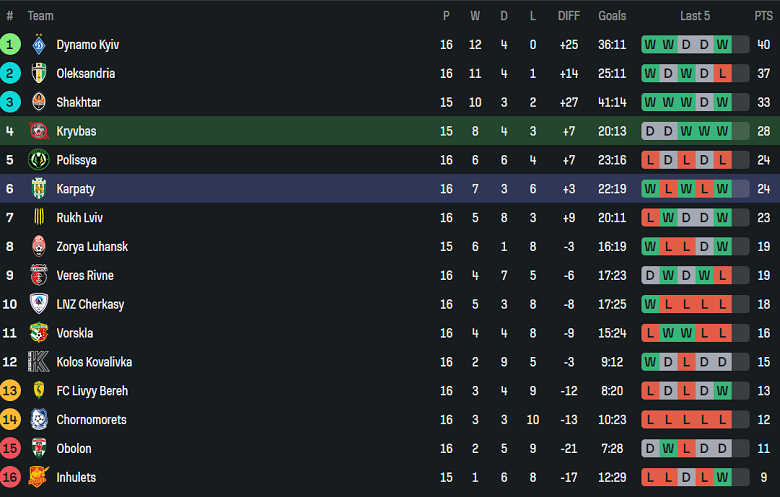
Task: Sort standings by DIFF column header
Action: click(x=569, y=16)
